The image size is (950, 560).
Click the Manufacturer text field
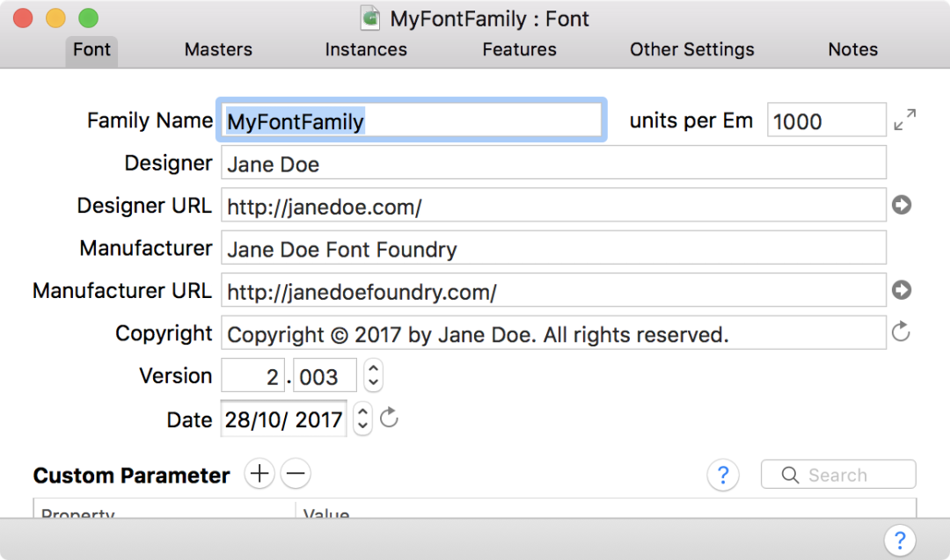pos(552,249)
